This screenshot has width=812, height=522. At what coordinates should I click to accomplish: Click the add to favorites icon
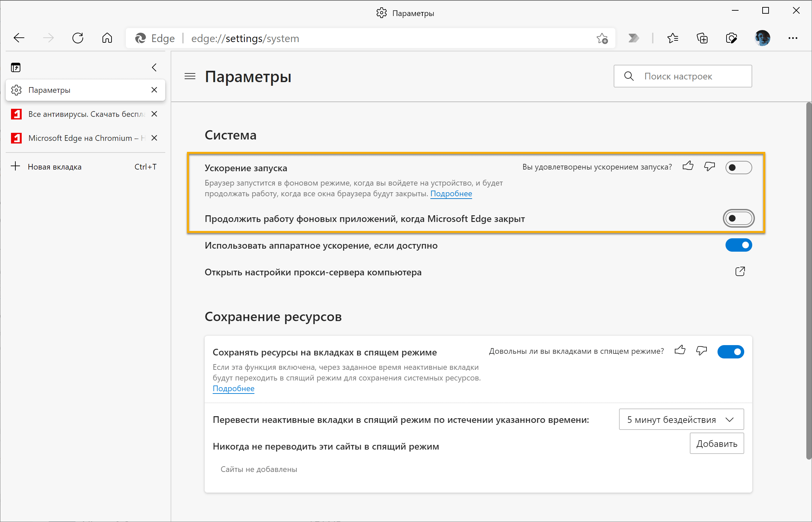[603, 38]
